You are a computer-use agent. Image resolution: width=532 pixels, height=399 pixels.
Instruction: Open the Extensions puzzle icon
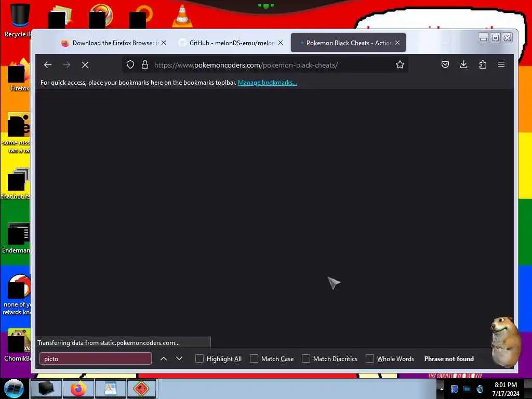[x=483, y=64]
